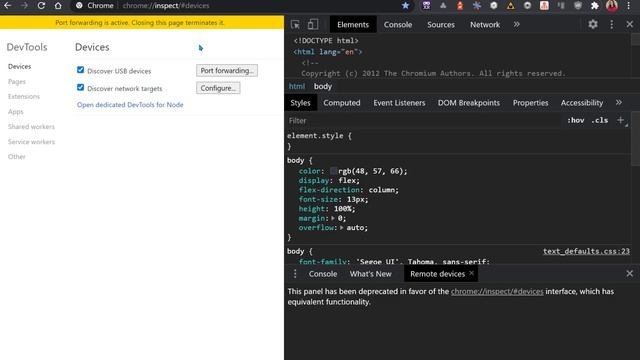Open the Extensions puzzle piece icon
The image size is (640, 360).
pos(595,6)
